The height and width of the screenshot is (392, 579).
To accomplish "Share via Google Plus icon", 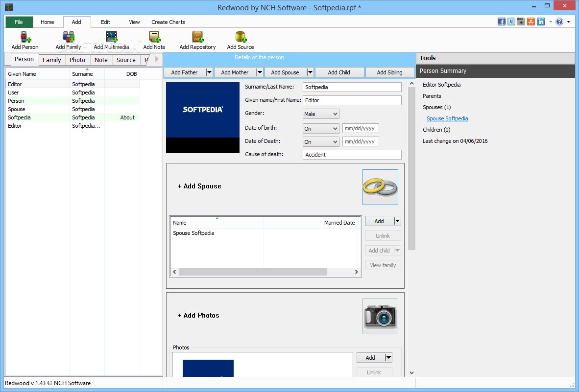I will 521,22.
